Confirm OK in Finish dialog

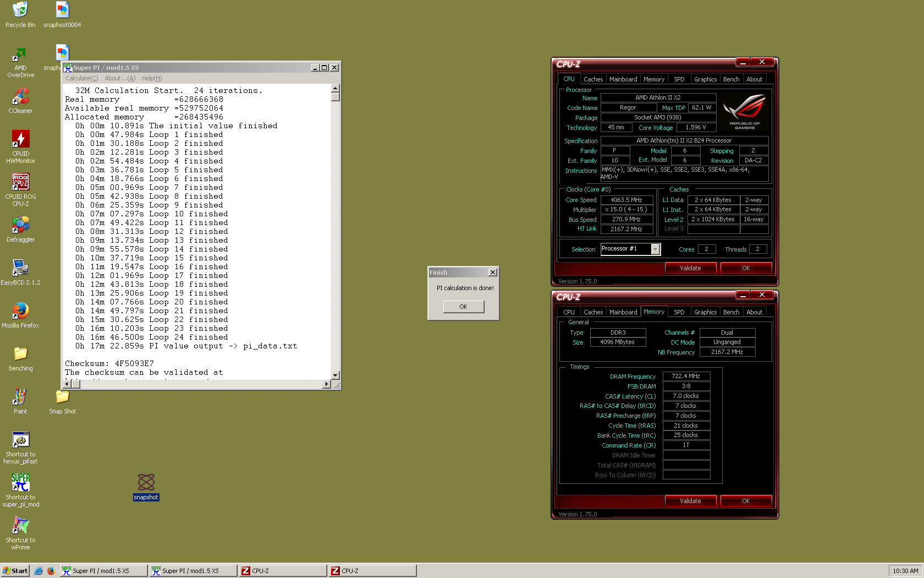pyautogui.click(x=464, y=307)
